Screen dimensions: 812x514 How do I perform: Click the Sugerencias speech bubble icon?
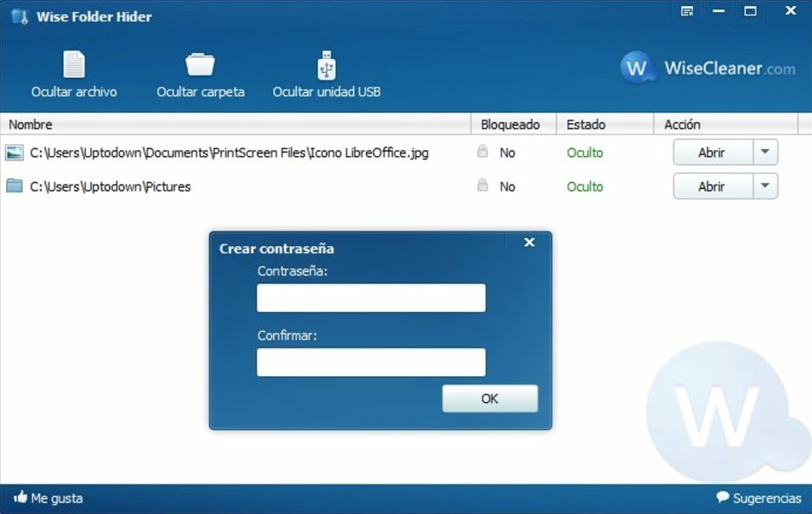coord(723,497)
